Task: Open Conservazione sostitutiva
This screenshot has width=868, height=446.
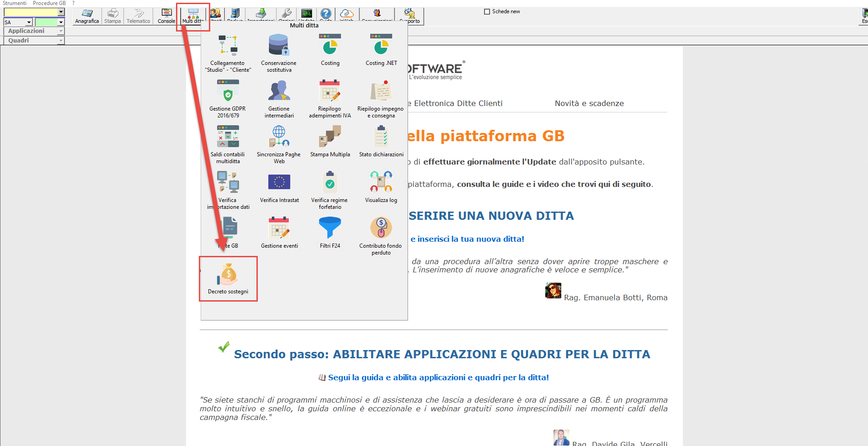Action: click(279, 53)
